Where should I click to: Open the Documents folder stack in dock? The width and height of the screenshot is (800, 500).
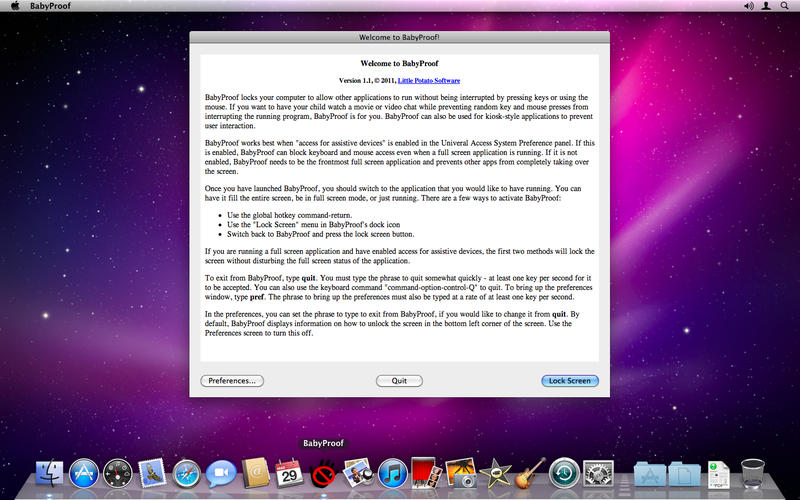point(684,474)
